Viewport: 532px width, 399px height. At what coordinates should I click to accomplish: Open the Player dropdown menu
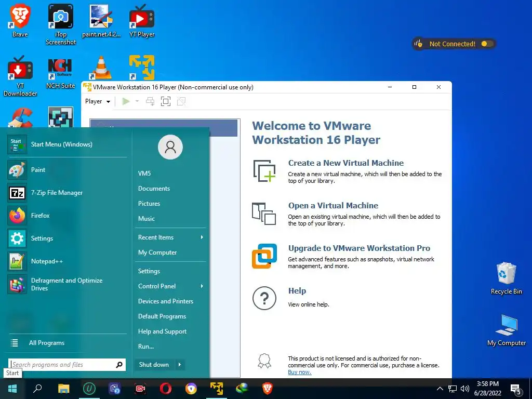point(98,101)
